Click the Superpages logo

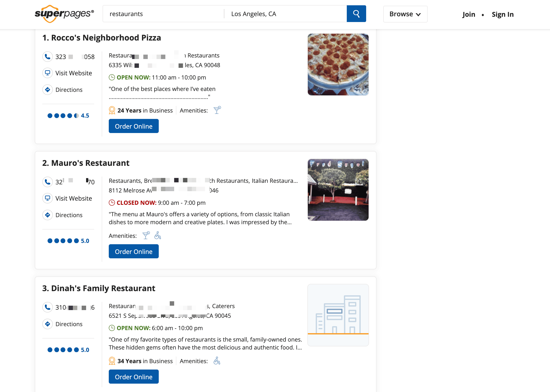click(64, 14)
